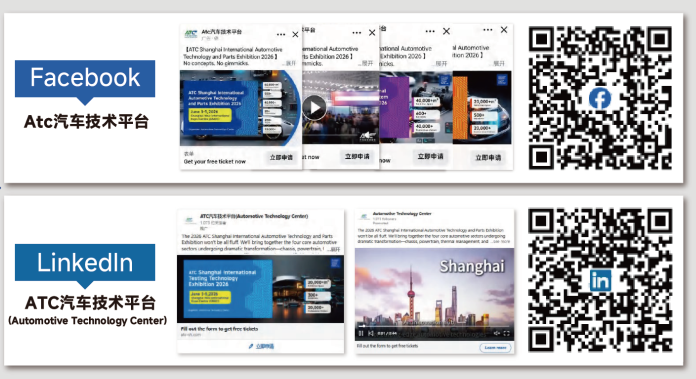696x379 pixels.
Task: Click 'Get your free ticket now' text
Action: [214, 162]
